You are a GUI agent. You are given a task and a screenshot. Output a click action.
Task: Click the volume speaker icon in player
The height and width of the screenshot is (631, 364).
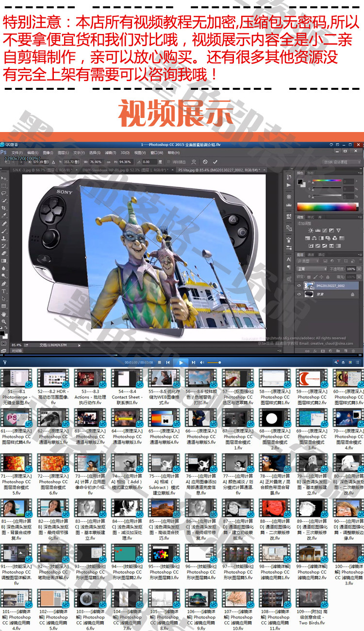(202, 362)
